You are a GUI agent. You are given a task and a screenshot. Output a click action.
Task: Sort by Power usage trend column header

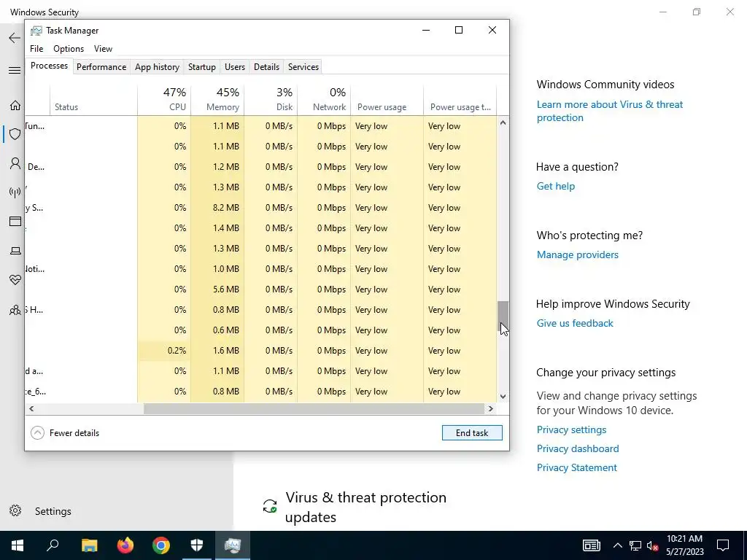coord(460,99)
